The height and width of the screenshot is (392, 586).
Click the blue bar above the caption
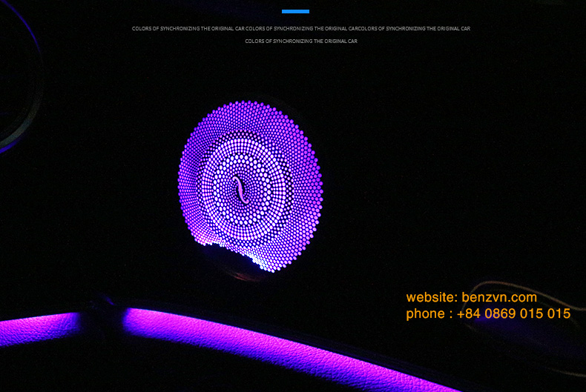point(295,12)
